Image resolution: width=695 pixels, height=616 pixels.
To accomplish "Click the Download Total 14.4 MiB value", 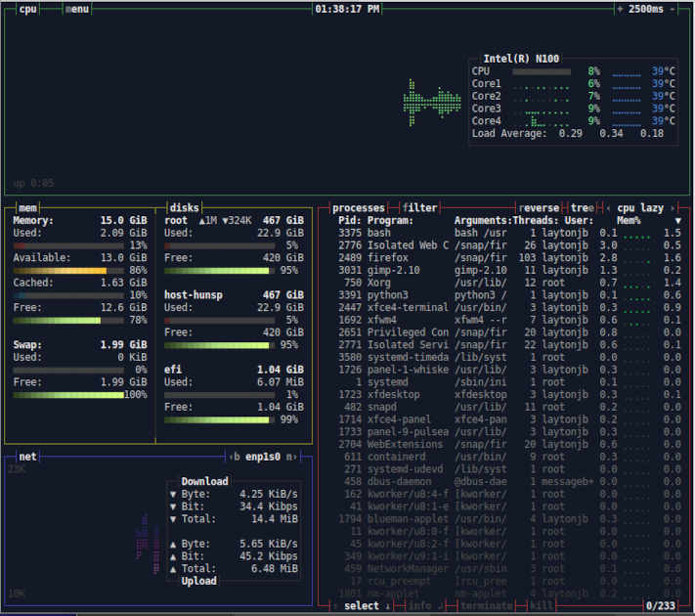I will (x=275, y=519).
